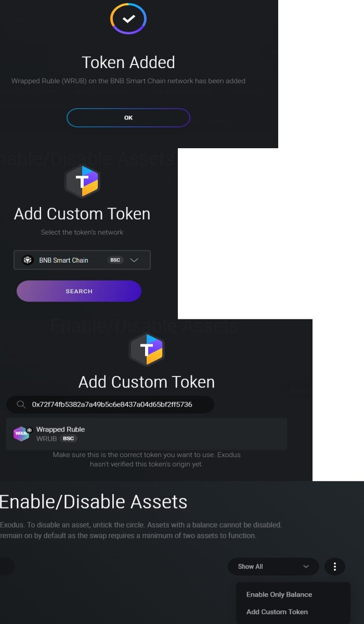This screenshot has width=364, height=624.
Task: Expand network list using the chevron arrow
Action: (134, 260)
